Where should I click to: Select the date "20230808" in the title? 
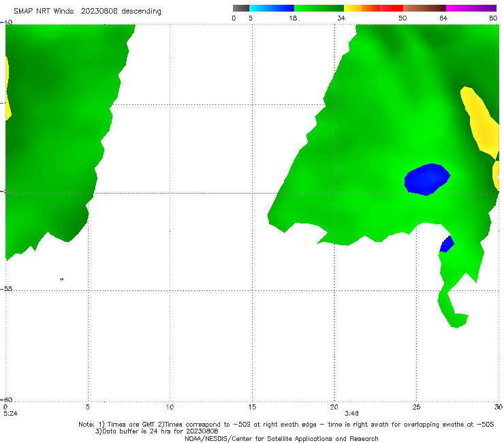point(99,11)
